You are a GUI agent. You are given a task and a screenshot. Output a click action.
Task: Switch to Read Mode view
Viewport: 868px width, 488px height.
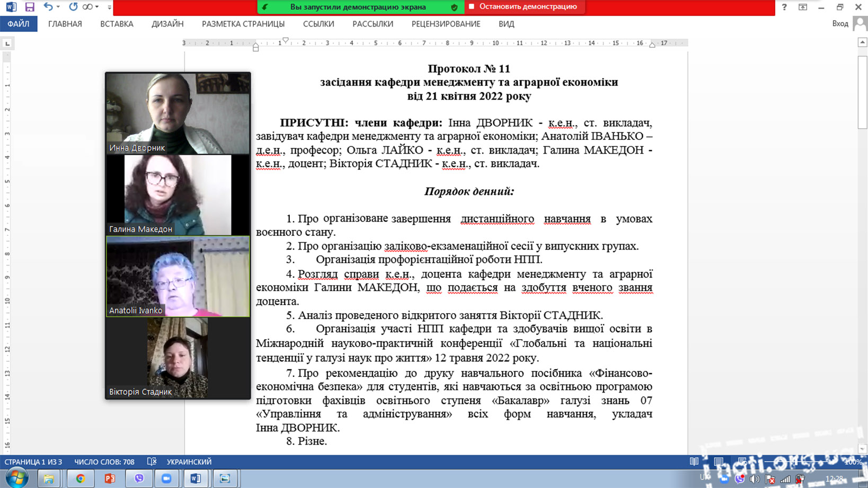(x=694, y=462)
